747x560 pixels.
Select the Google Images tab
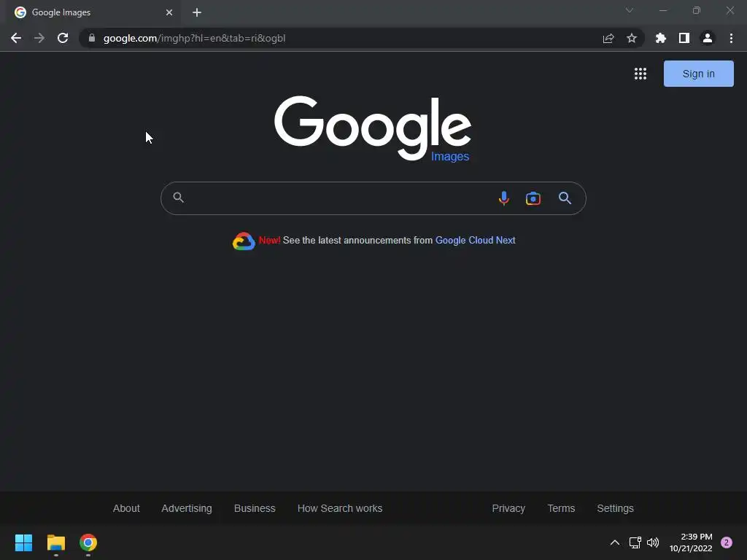point(93,12)
